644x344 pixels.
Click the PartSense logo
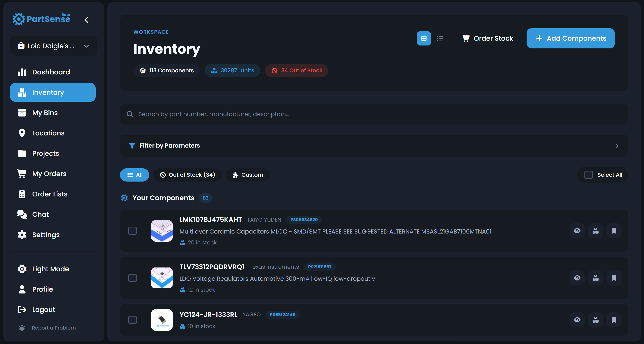click(42, 19)
